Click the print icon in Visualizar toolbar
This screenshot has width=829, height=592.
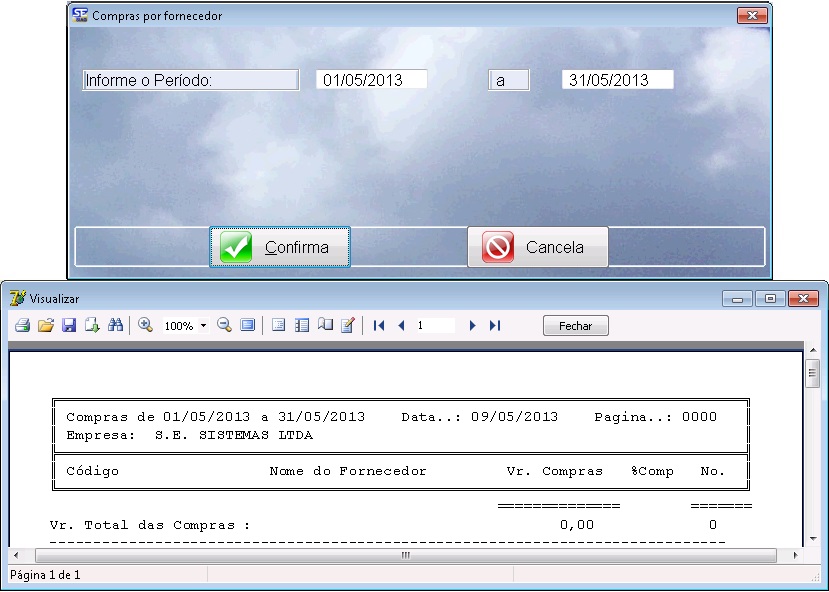tap(22, 326)
